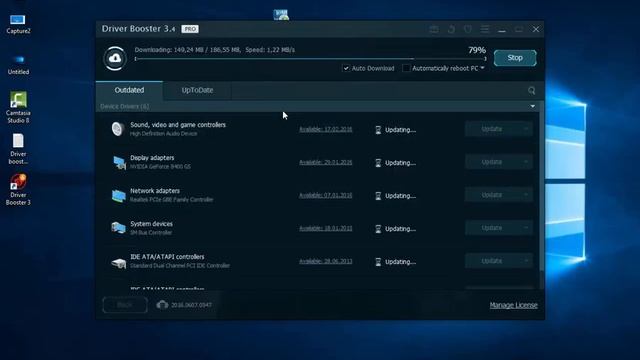Open available date link for System devices
This screenshot has width=640, height=360.
[325, 229]
